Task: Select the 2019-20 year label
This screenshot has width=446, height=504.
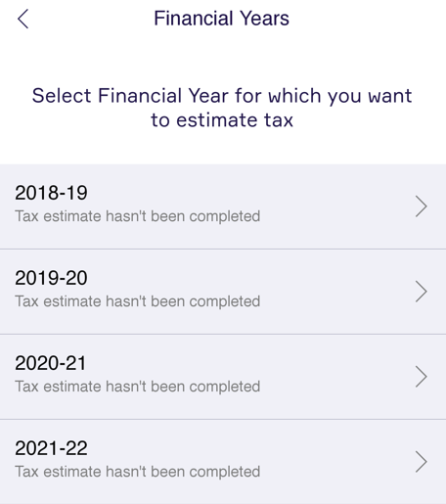Action: (x=51, y=278)
